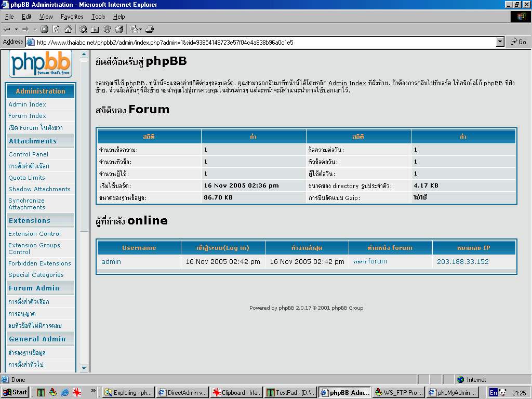Open the Favorites folder toolbar icon
The image size is (532, 399).
pos(95,29)
